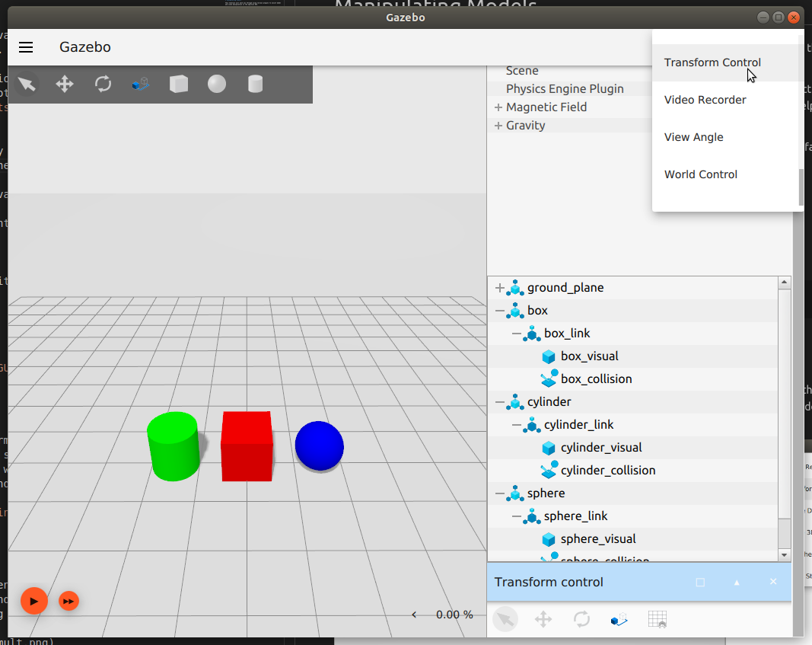Choose View Angle from plugin menu

pyautogui.click(x=725, y=137)
